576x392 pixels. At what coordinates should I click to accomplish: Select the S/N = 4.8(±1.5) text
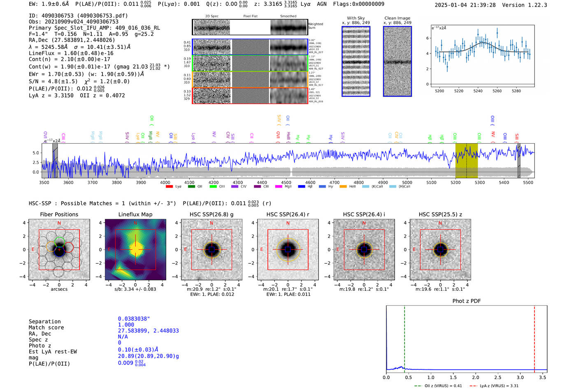(53, 81)
